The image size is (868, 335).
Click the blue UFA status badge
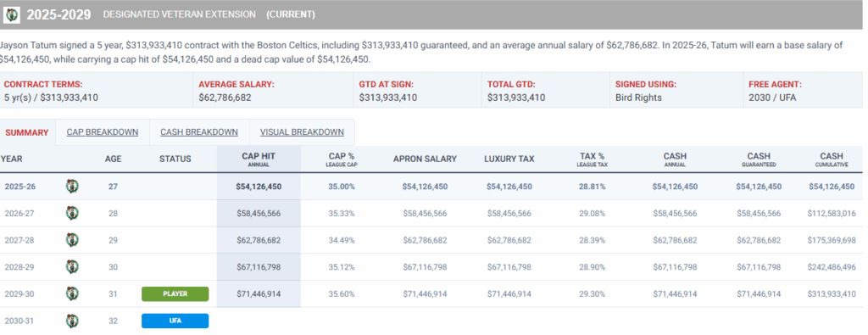tap(175, 321)
